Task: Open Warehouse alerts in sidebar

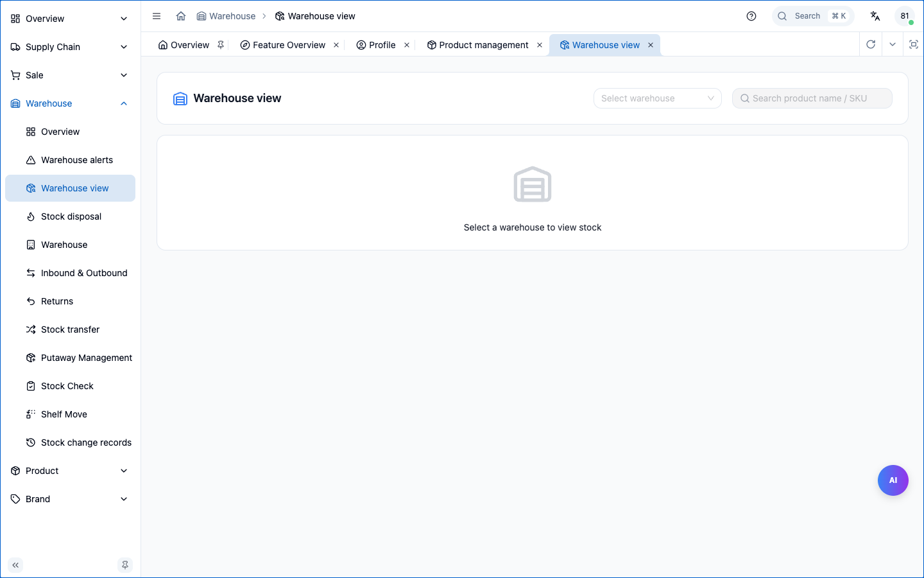Action: click(71, 160)
